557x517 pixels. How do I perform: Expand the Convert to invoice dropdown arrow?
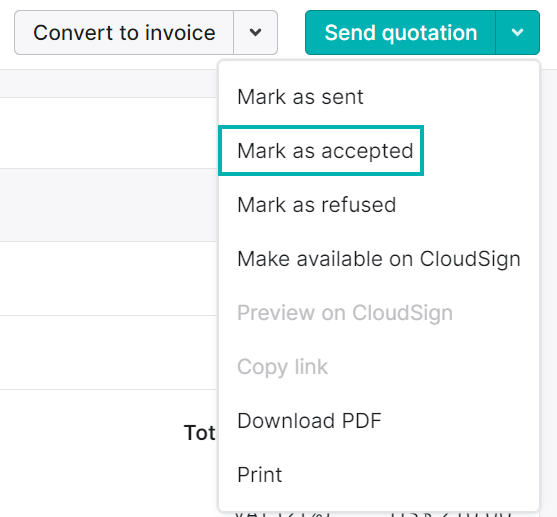click(x=255, y=33)
